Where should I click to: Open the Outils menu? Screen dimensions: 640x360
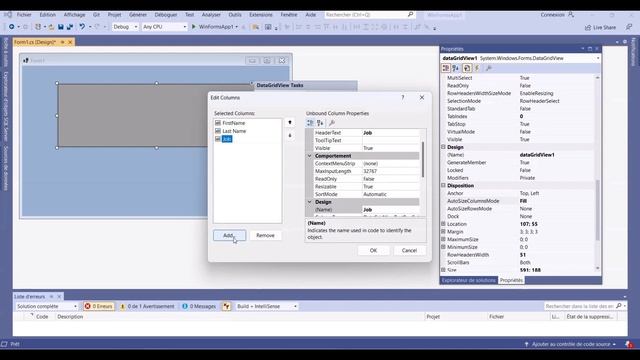pyautogui.click(x=235, y=15)
